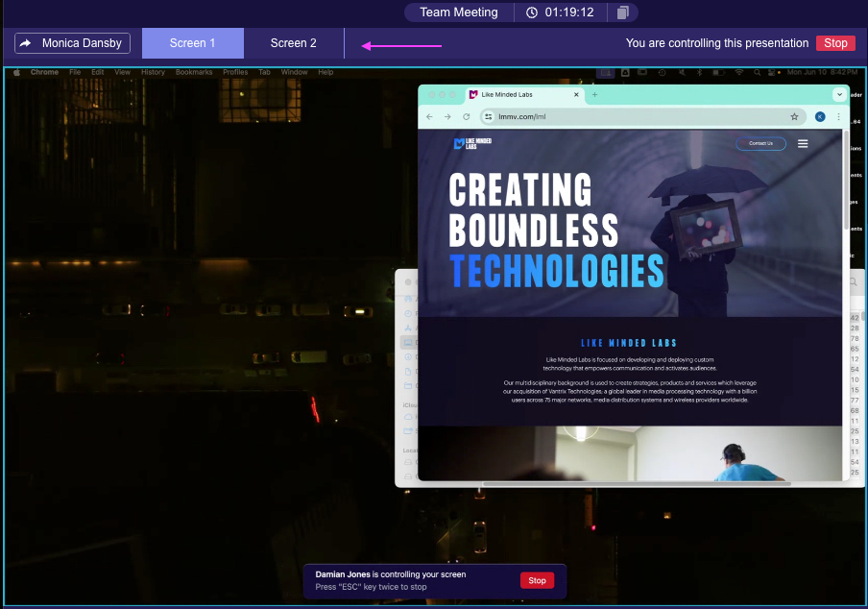Close the Like Minded Labs tab
Image resolution: width=868 pixels, height=609 pixels.
click(x=576, y=95)
